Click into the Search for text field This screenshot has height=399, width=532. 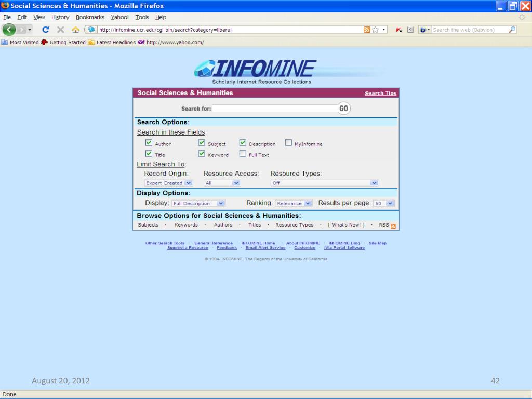(275, 108)
